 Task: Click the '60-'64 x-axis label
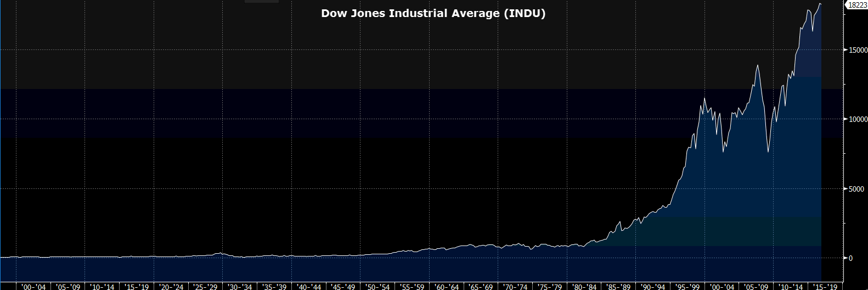coord(447,287)
